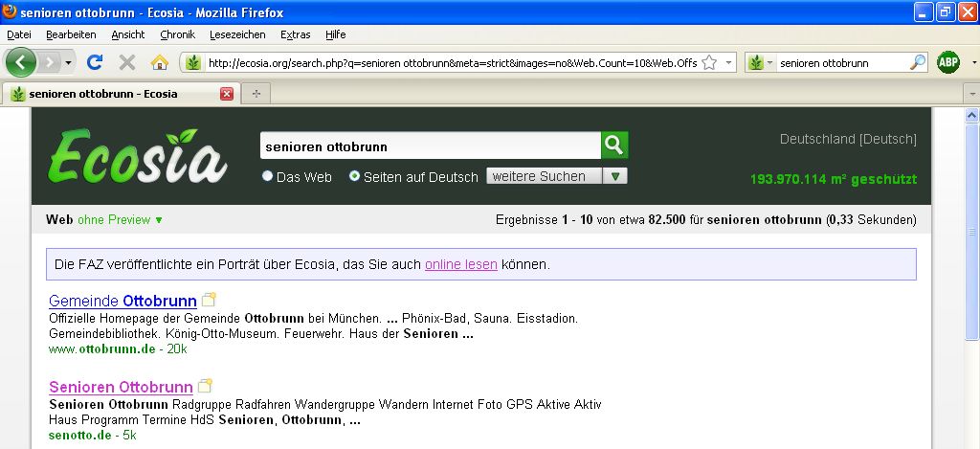Click the Forward navigation arrow

50,62
